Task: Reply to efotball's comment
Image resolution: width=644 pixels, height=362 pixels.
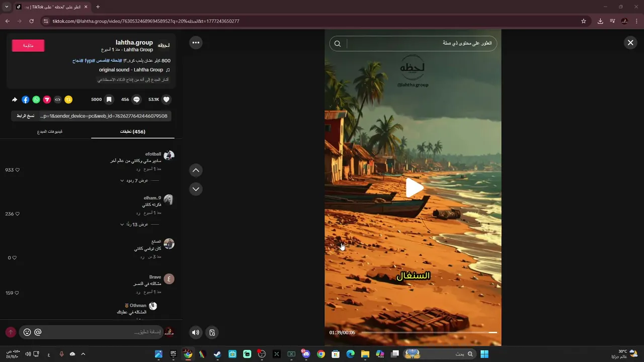Action: pyautogui.click(x=138, y=169)
